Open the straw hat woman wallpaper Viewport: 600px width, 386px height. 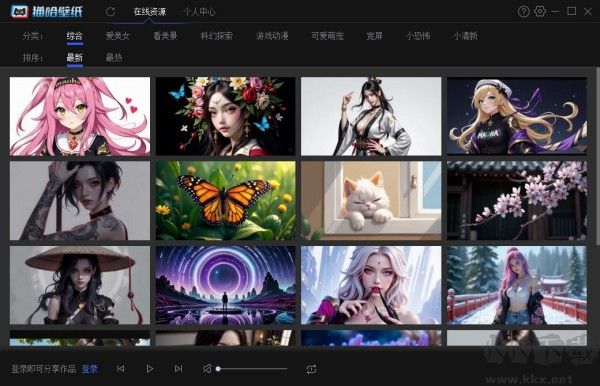click(x=80, y=285)
